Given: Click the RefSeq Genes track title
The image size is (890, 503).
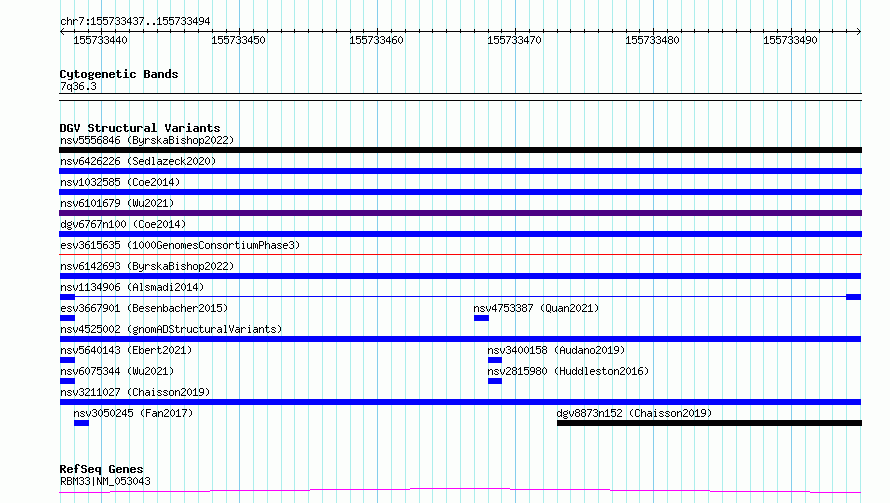Looking at the screenshot, I should click(x=101, y=469).
